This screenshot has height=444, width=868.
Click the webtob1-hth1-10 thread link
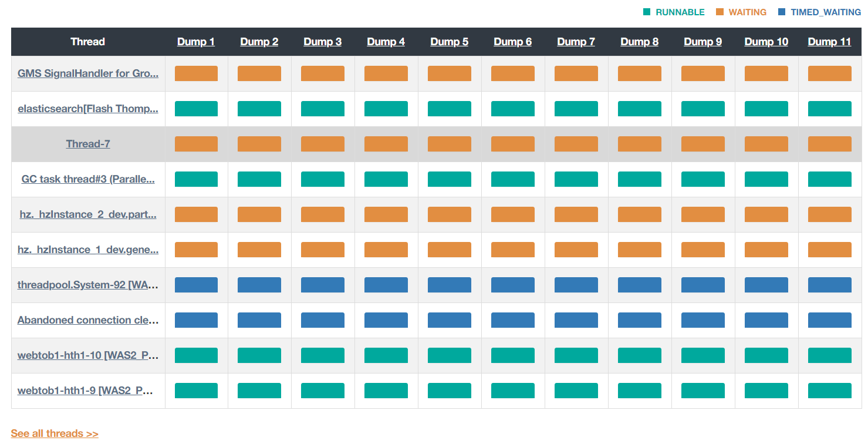(88, 355)
